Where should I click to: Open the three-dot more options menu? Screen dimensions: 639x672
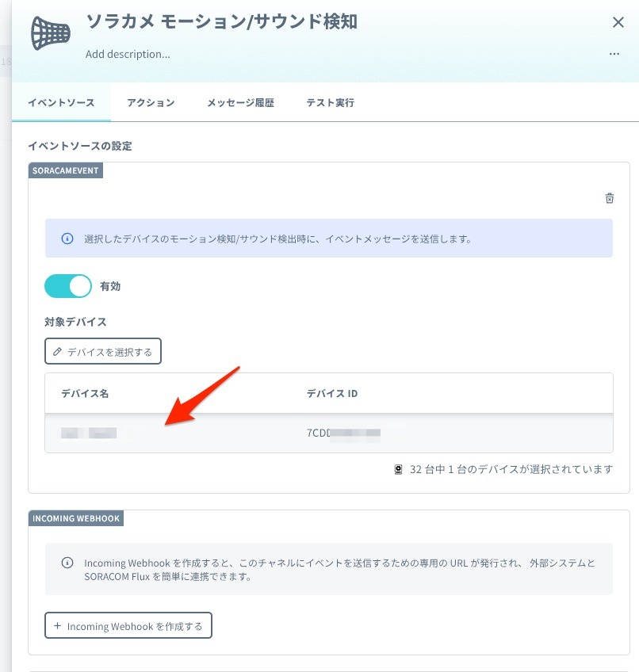tap(614, 54)
